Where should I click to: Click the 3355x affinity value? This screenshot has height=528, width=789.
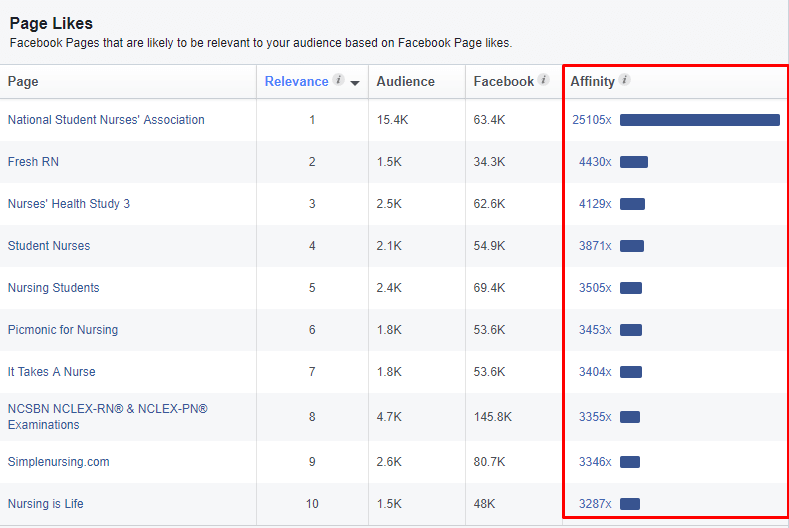pyautogui.click(x=595, y=417)
